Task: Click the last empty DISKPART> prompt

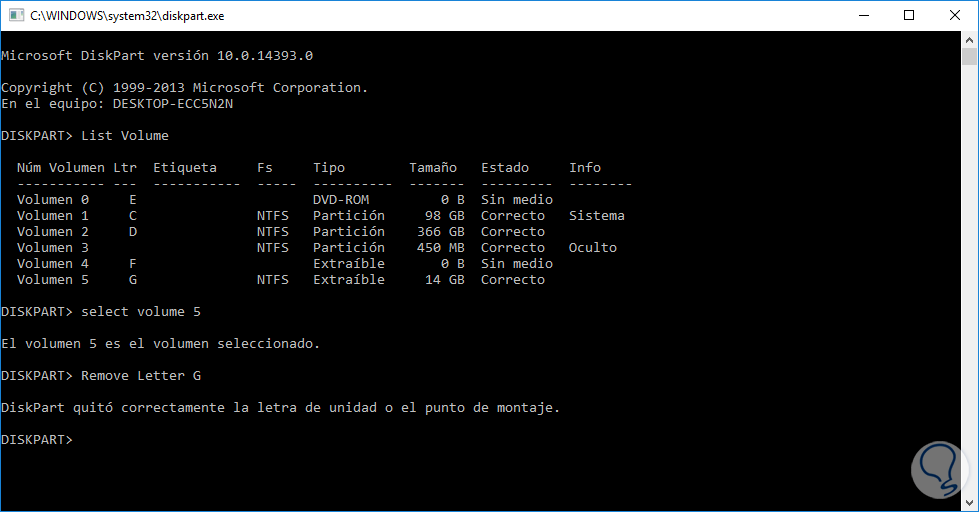Action: coord(37,440)
